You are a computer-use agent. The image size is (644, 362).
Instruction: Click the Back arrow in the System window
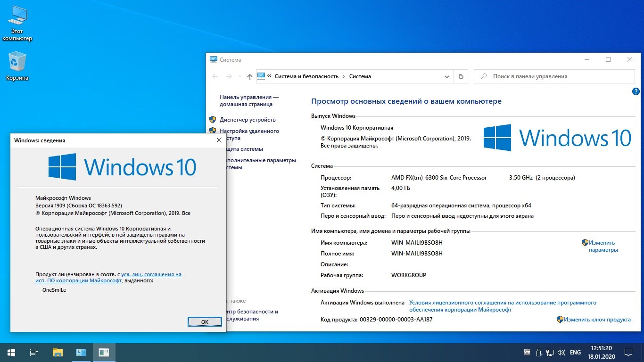click(x=215, y=76)
